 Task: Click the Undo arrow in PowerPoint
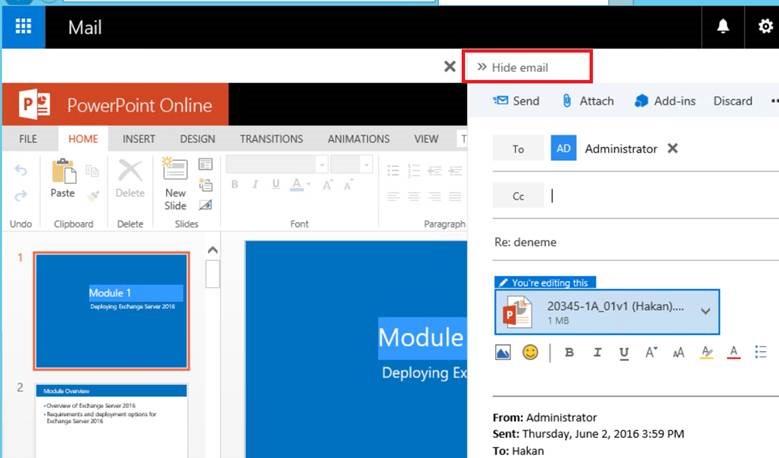pyautogui.click(x=20, y=170)
